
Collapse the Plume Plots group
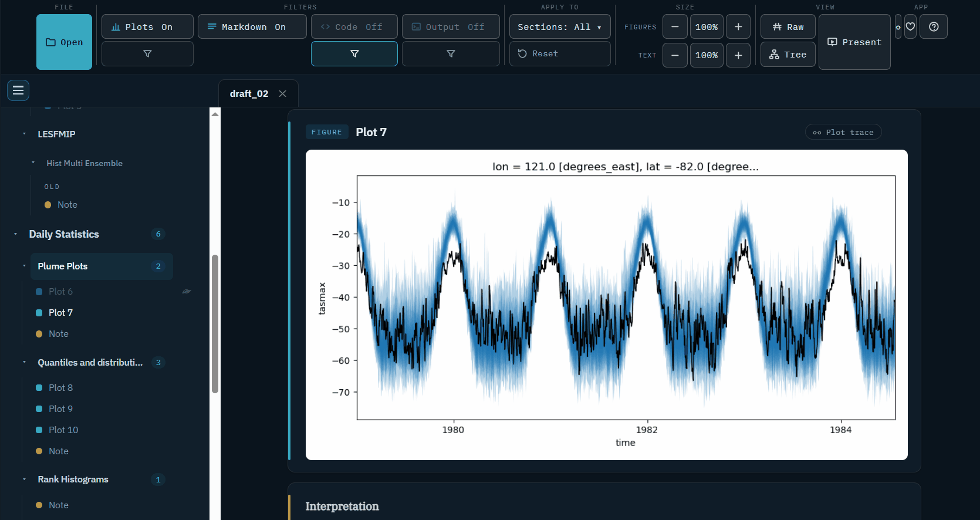(x=24, y=266)
